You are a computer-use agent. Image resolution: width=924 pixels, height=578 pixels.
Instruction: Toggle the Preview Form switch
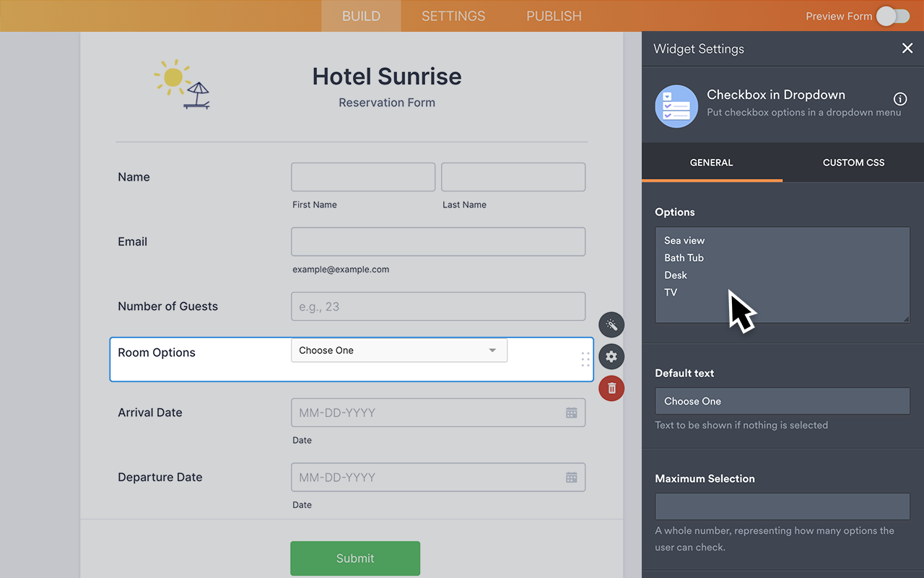[x=892, y=15]
